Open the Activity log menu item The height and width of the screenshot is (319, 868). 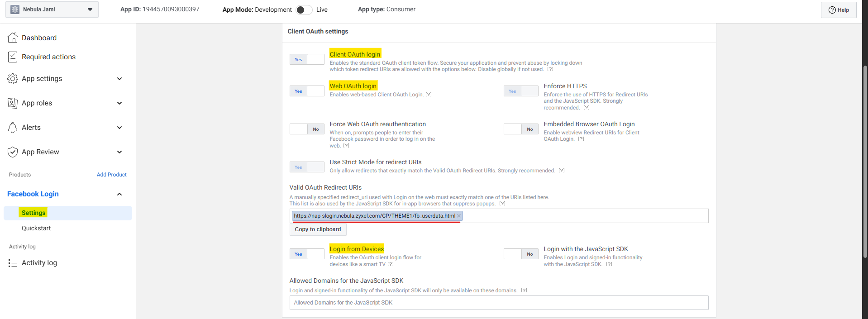click(39, 263)
